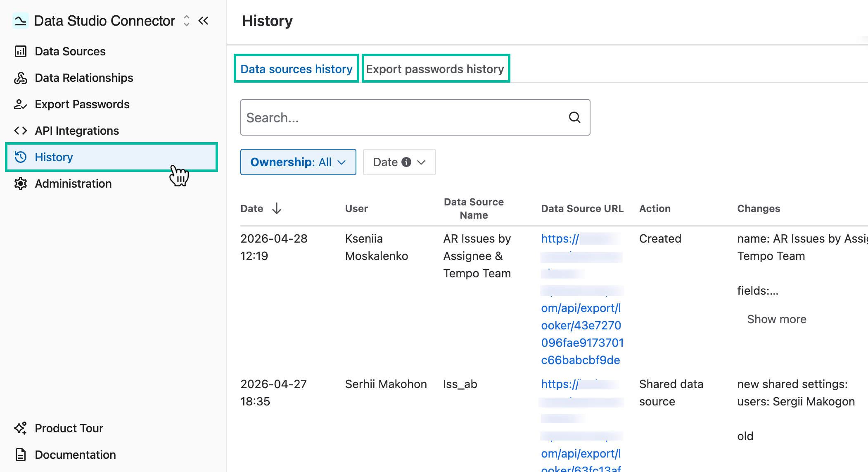This screenshot has width=868, height=472.
Task: Select the 2026-04-27 18:35 date cell
Action: 274,393
